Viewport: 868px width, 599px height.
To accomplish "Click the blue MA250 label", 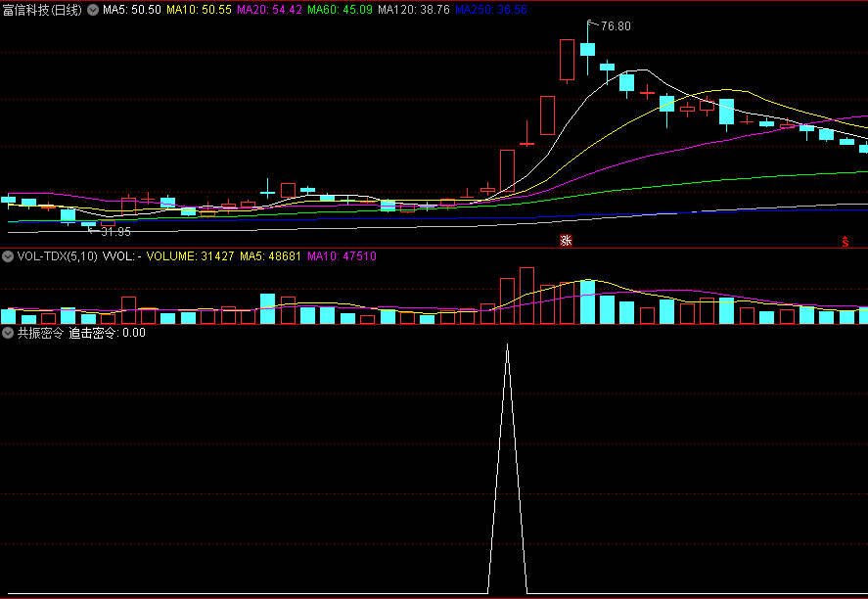I will click(491, 10).
